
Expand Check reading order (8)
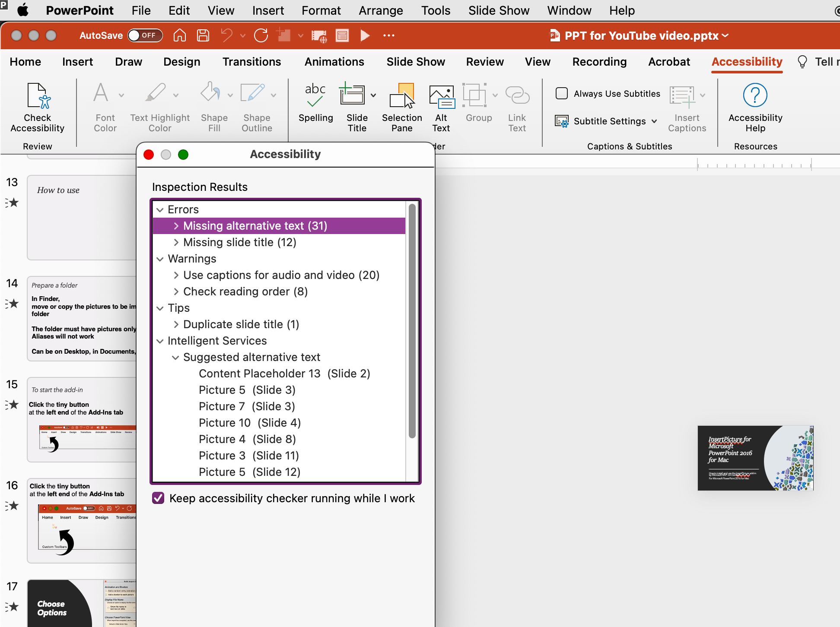pyautogui.click(x=176, y=291)
